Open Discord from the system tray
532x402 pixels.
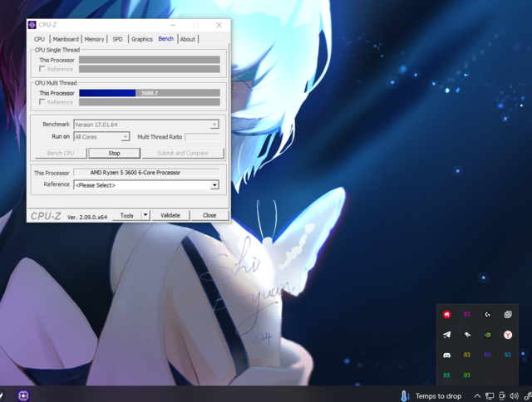(x=446, y=355)
